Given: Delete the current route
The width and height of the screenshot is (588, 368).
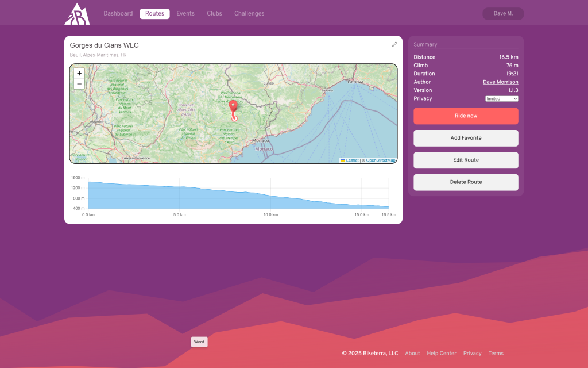Looking at the screenshot, I should coord(466,182).
